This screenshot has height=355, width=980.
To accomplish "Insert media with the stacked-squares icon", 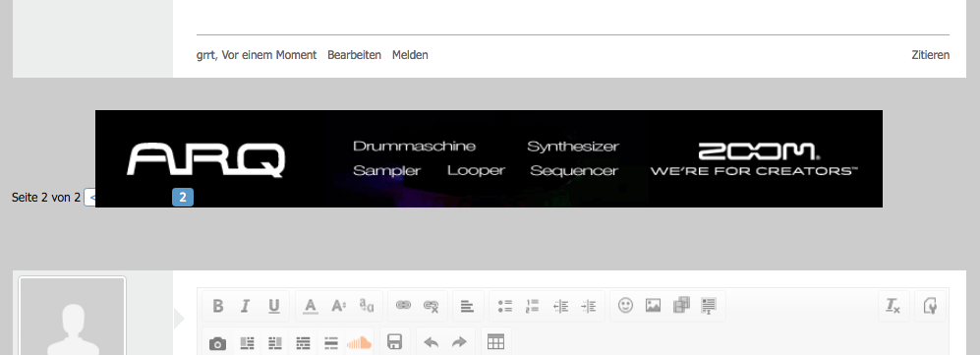I will [x=681, y=306].
